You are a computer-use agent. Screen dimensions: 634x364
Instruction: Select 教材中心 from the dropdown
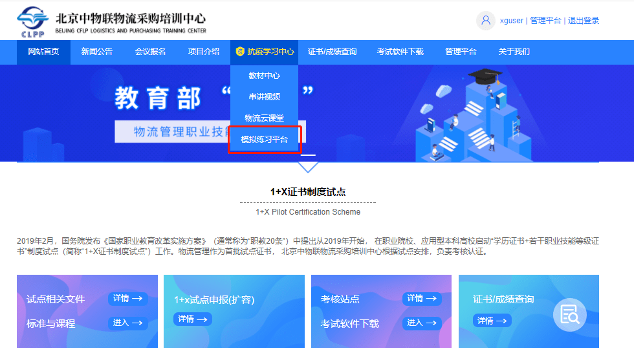[x=264, y=76]
